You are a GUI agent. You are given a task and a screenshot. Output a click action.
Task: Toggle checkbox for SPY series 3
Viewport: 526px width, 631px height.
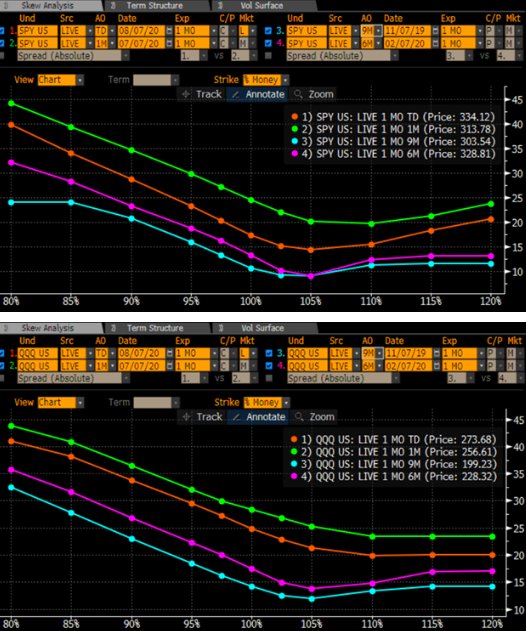click(268, 31)
